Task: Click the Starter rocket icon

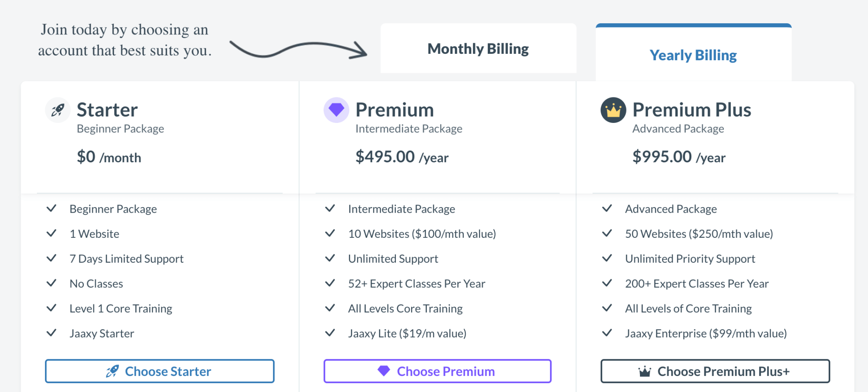Action: coord(58,110)
